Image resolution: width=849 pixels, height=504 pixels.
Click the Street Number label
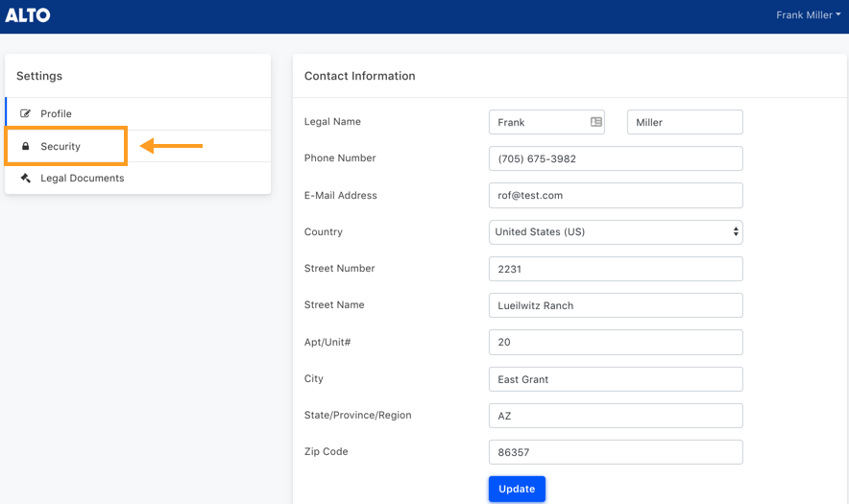[x=339, y=268]
